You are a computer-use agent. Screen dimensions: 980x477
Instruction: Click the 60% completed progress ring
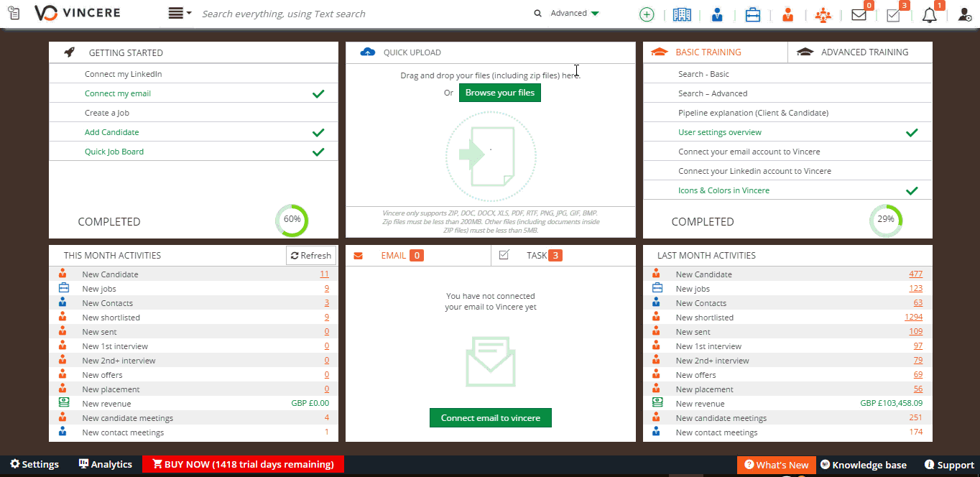(x=292, y=221)
